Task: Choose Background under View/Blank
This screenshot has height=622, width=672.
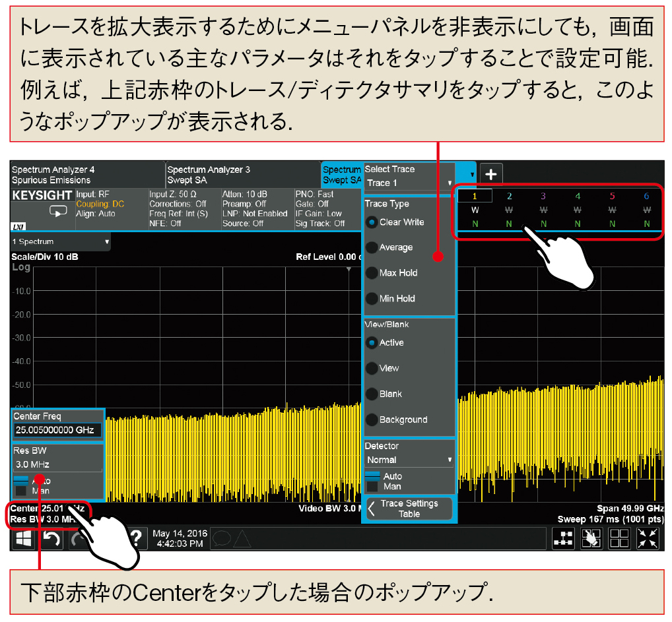Action: tap(397, 420)
